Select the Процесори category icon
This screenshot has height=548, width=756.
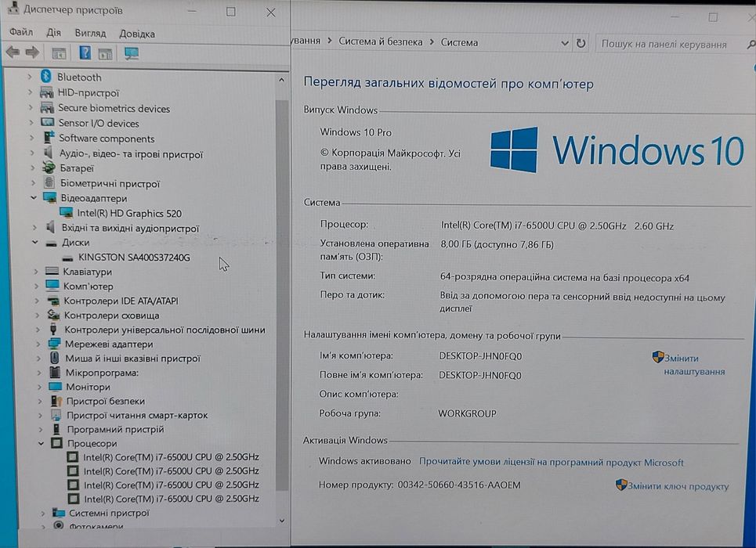56,442
